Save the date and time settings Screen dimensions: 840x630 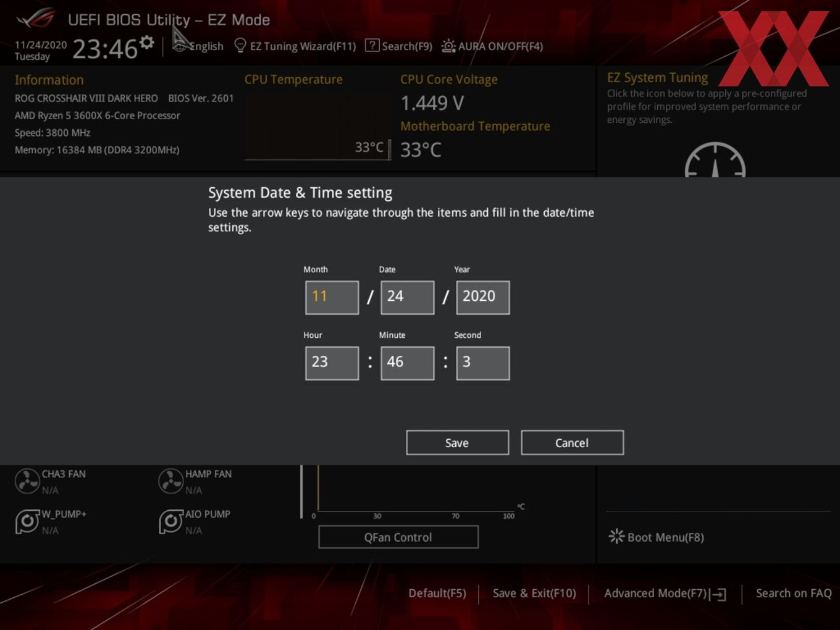coord(457,442)
